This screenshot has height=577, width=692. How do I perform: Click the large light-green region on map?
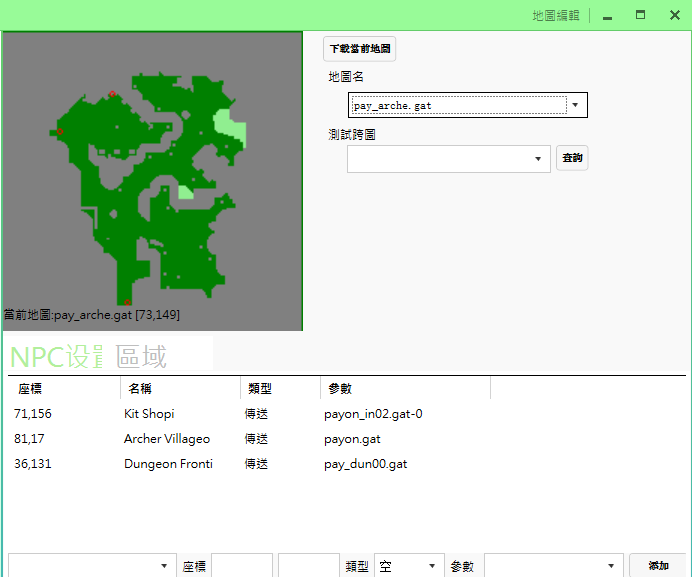pyautogui.click(x=229, y=125)
